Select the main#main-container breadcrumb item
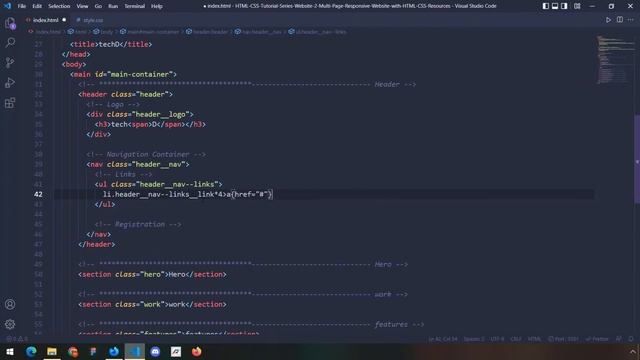Screen dimensions: 640x360 tap(149, 31)
